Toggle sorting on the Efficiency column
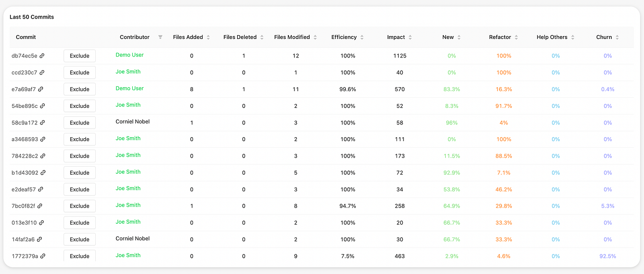 tap(360, 37)
